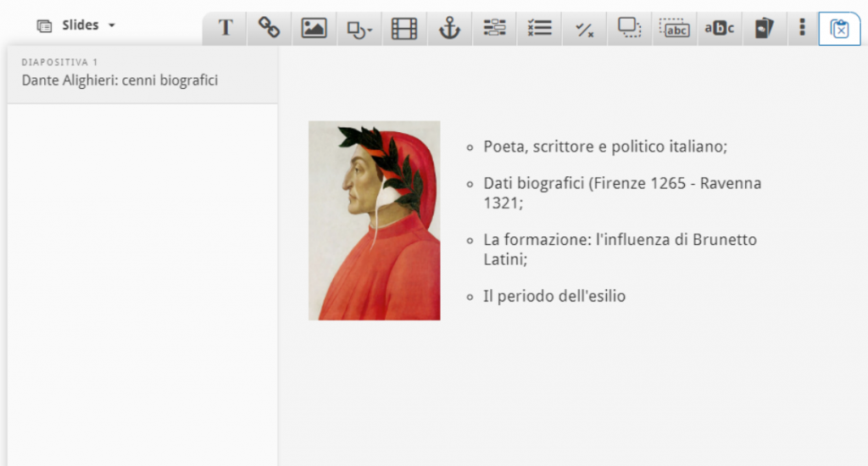Select slide 'Dante Alighieri: cenni biografici'
Viewport: 868px width, 466px height.
[x=142, y=75]
